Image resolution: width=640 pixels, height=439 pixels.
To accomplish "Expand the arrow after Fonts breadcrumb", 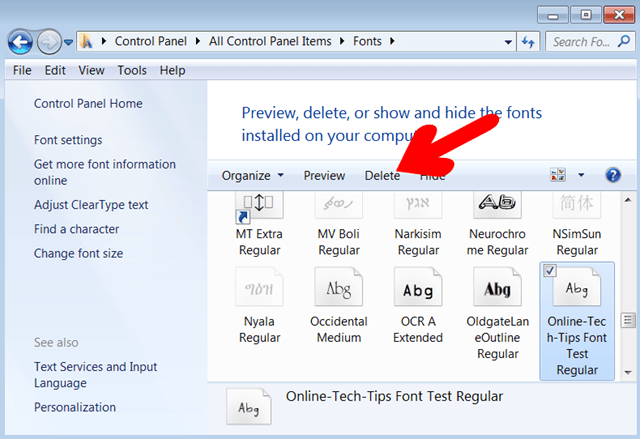I will pyautogui.click(x=392, y=41).
